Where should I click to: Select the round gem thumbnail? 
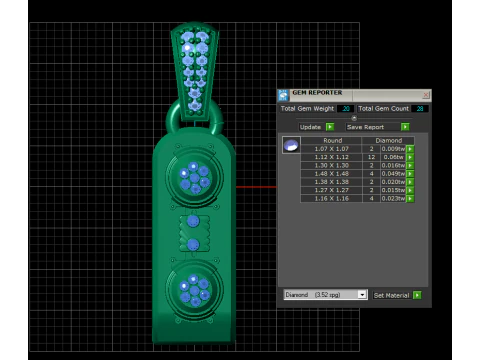click(291, 145)
